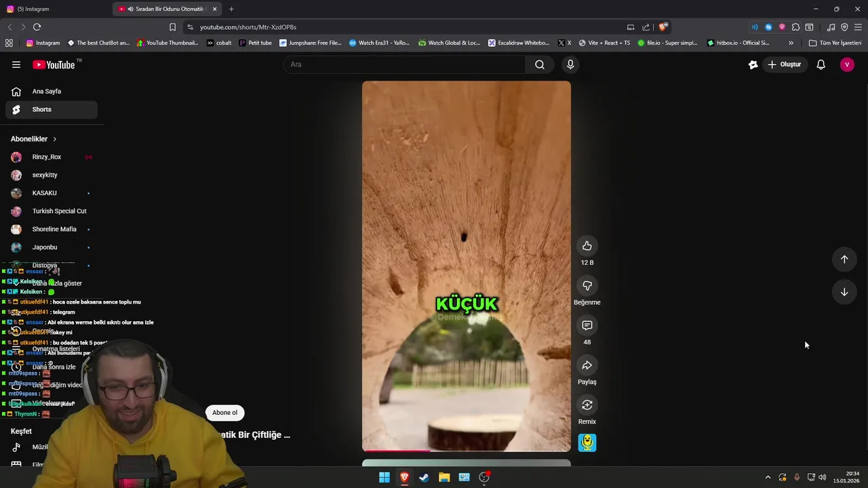
Task: Seek on the Short's red progress bar
Action: 467,451
